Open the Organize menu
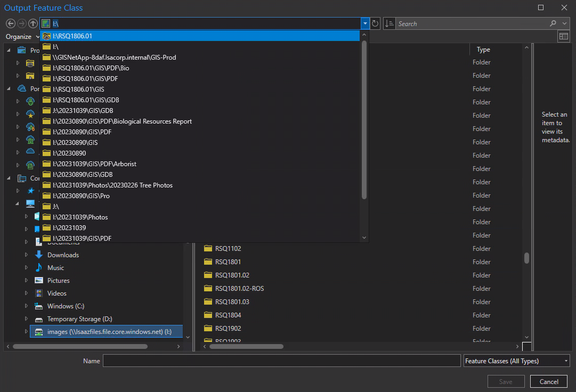The height and width of the screenshot is (392, 576). click(x=18, y=36)
